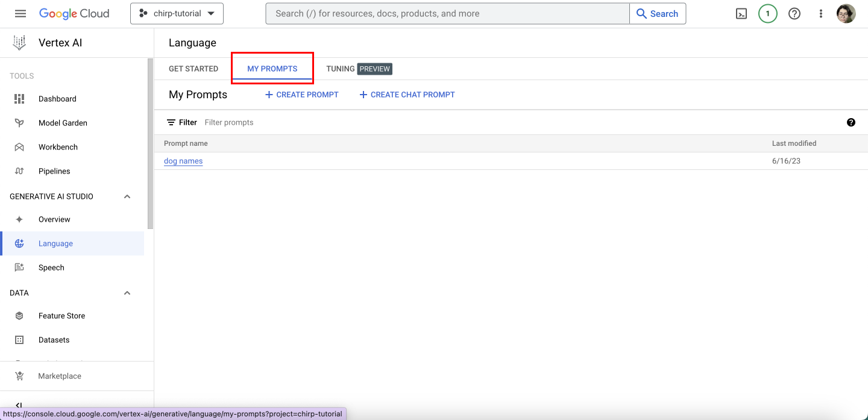Collapse the Data section chevron
Viewport: 868px width, 420px height.
click(x=127, y=293)
